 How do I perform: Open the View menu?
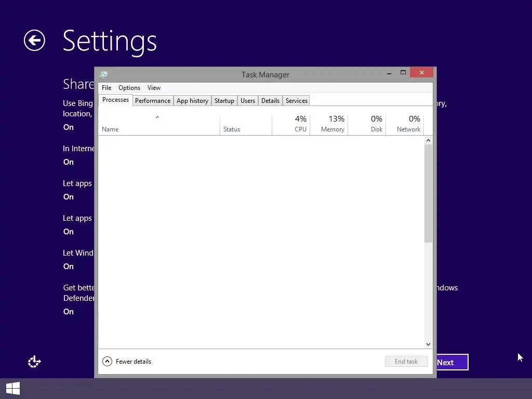click(154, 87)
